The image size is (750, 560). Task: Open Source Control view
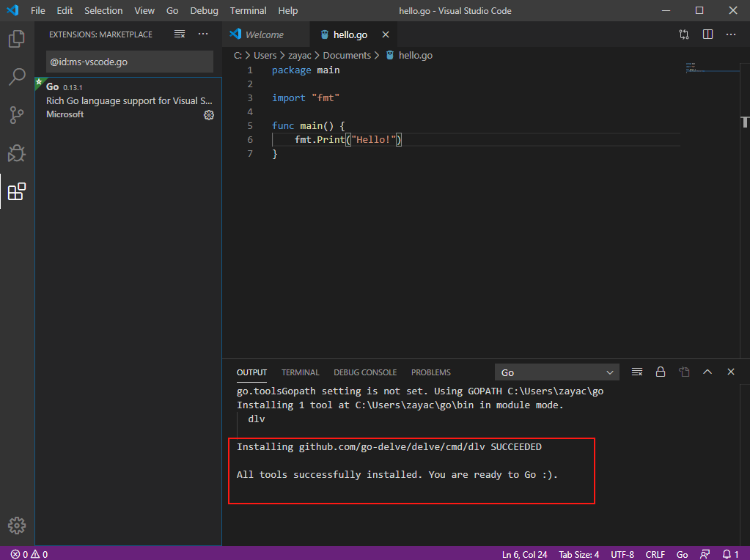pyautogui.click(x=17, y=115)
